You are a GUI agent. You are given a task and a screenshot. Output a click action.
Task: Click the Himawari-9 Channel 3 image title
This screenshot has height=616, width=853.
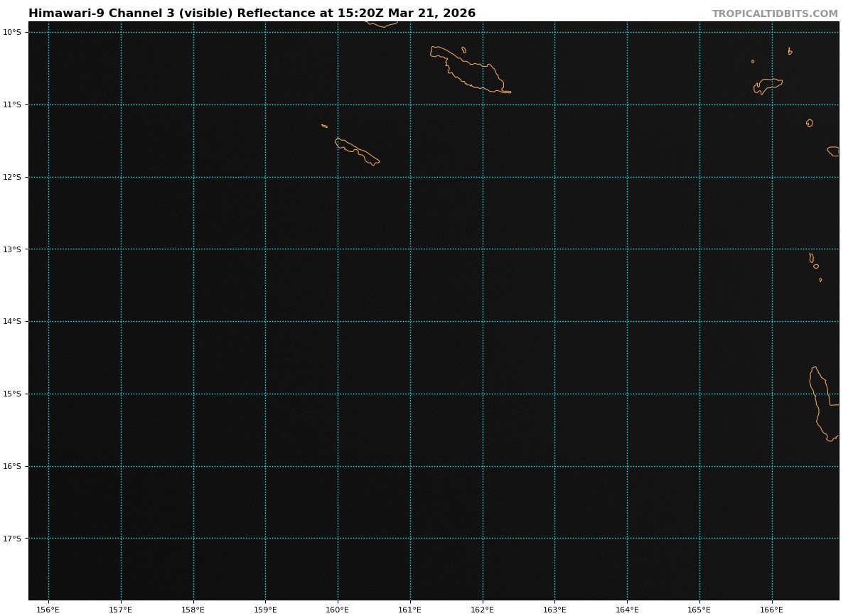point(252,13)
